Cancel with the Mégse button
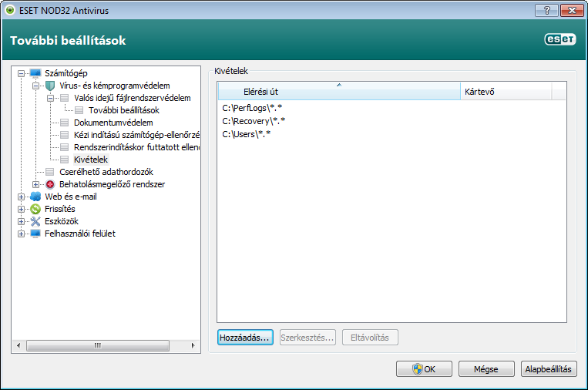 (x=486, y=369)
